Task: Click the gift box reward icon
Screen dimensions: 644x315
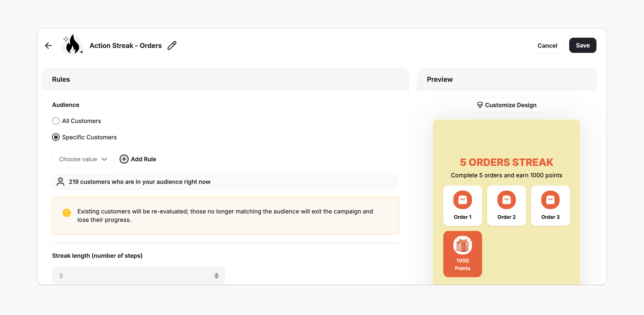Action: [462, 245]
